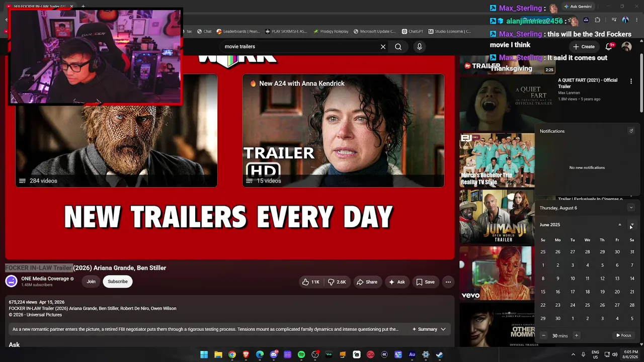Screen dimensions: 644x362
Task: Open Chrome extensions puzzle icon
Action: pyautogui.click(x=597, y=20)
